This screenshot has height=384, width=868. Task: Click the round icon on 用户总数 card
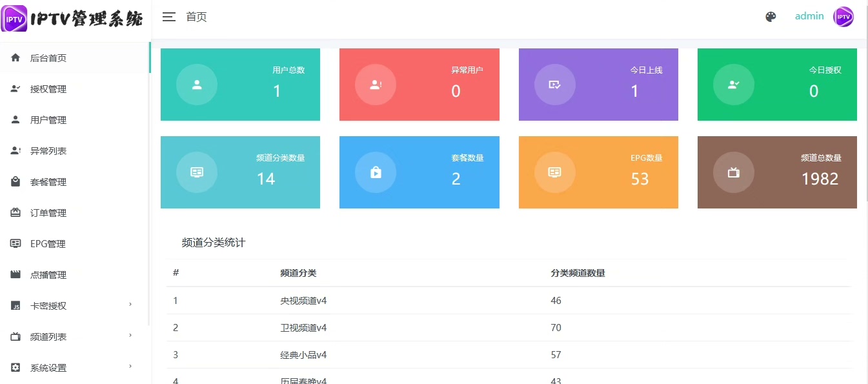[x=197, y=85]
